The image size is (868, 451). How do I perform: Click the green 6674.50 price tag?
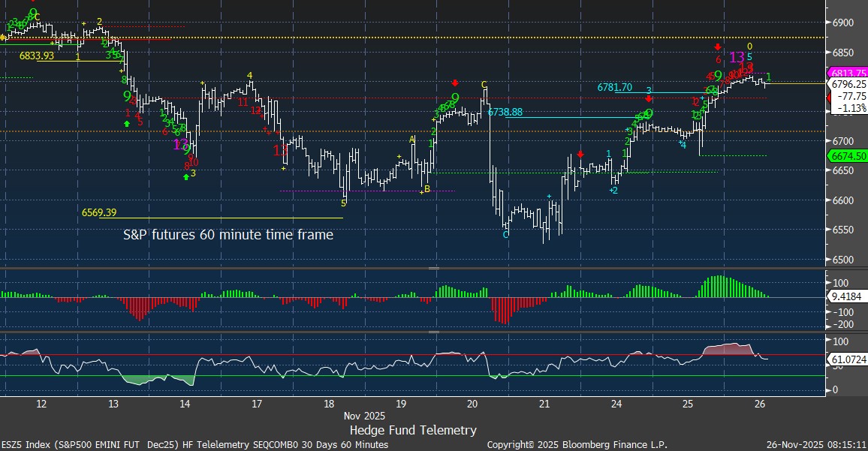(x=847, y=155)
